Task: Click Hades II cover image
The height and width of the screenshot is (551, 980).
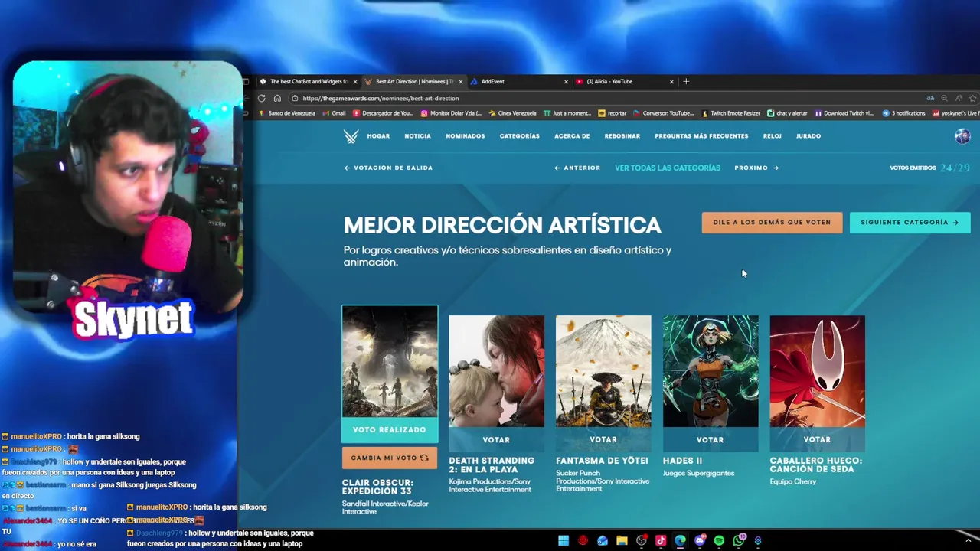Action: point(710,371)
